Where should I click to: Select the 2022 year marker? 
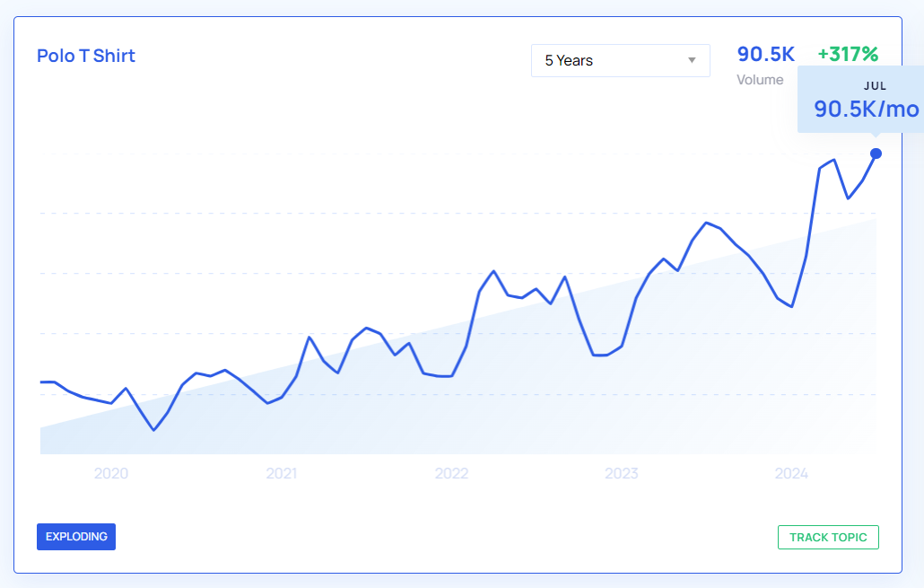(451, 474)
